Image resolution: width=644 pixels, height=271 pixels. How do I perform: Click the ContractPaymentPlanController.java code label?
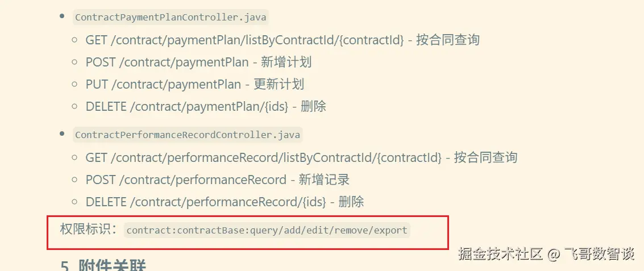point(171,17)
